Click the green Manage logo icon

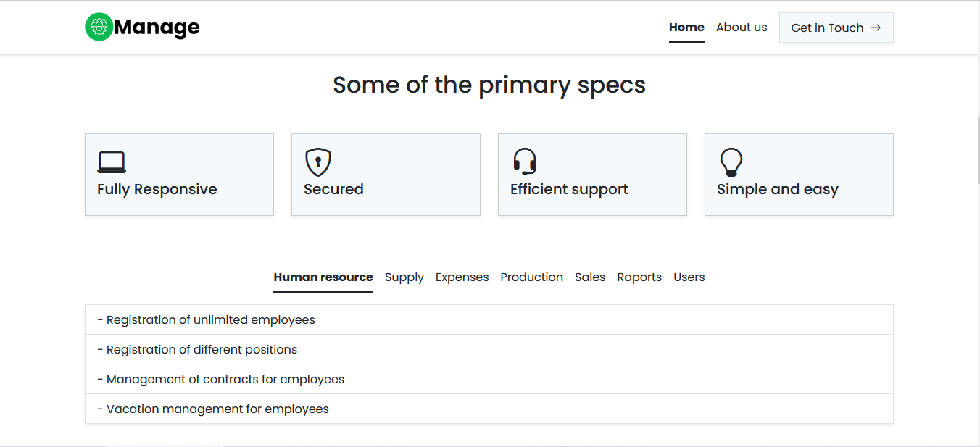[x=99, y=28]
